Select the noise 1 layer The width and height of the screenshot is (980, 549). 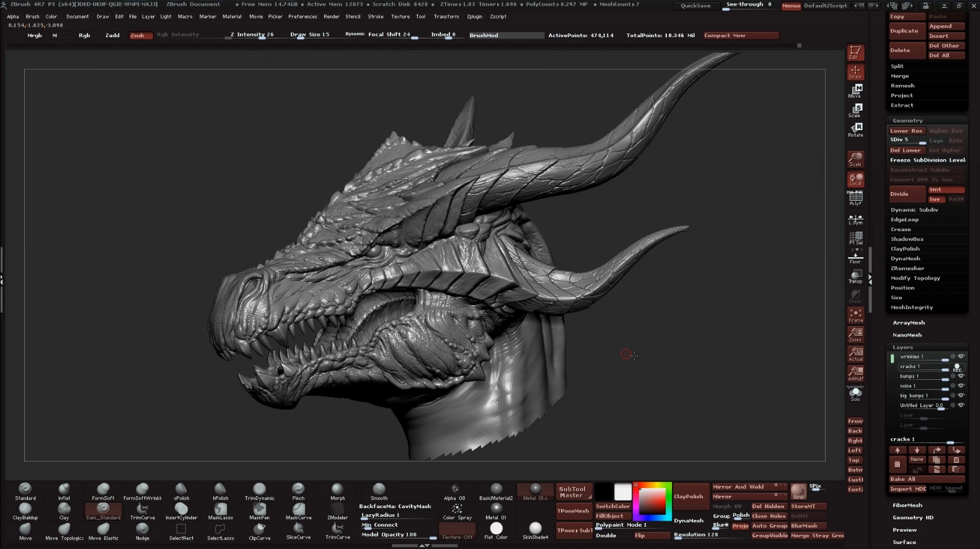tap(908, 386)
